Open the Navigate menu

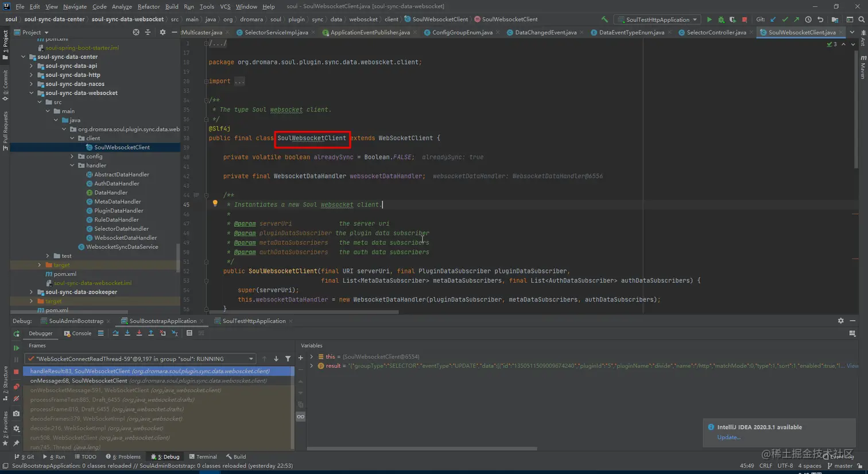click(75, 6)
